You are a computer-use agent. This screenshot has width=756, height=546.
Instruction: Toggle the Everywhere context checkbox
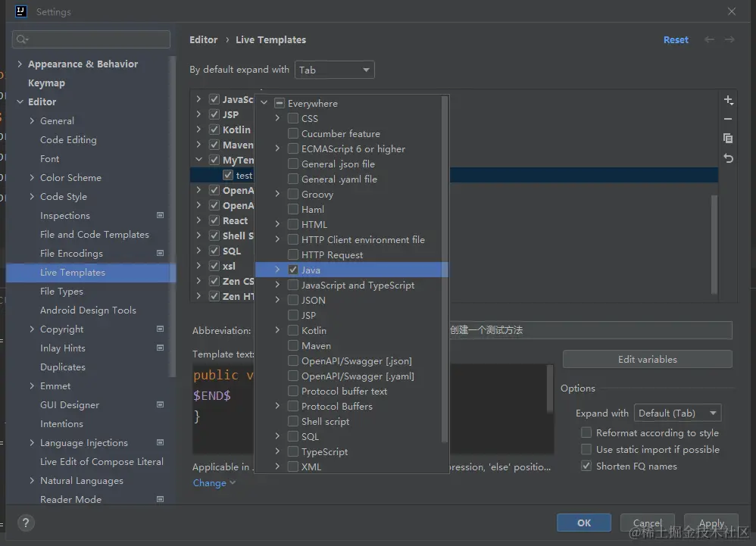pos(280,103)
